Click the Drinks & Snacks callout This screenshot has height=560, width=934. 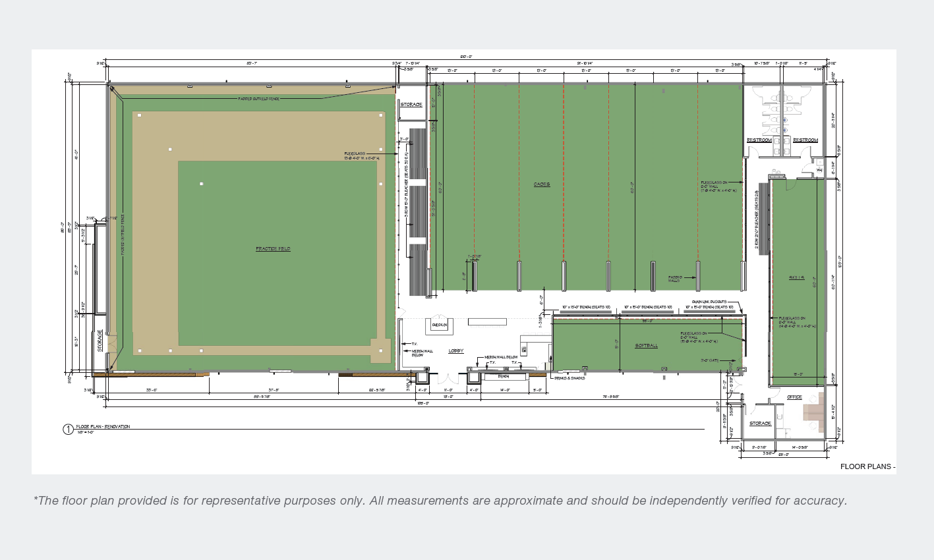[x=569, y=378]
